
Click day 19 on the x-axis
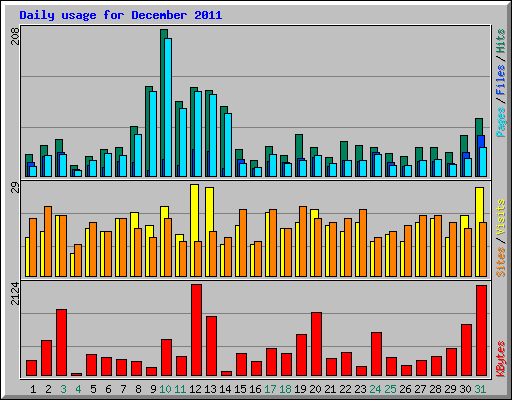click(300, 389)
